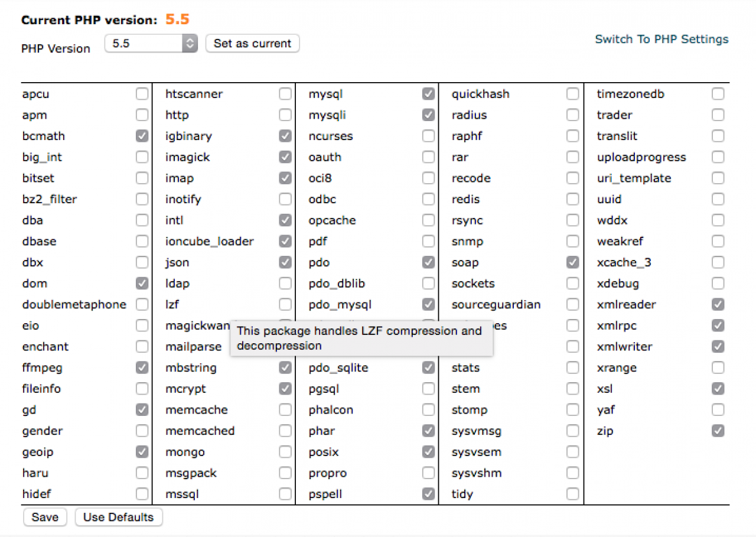The width and height of the screenshot is (756, 537).
Task: Uncheck the bcmath extension
Action: tap(142, 136)
